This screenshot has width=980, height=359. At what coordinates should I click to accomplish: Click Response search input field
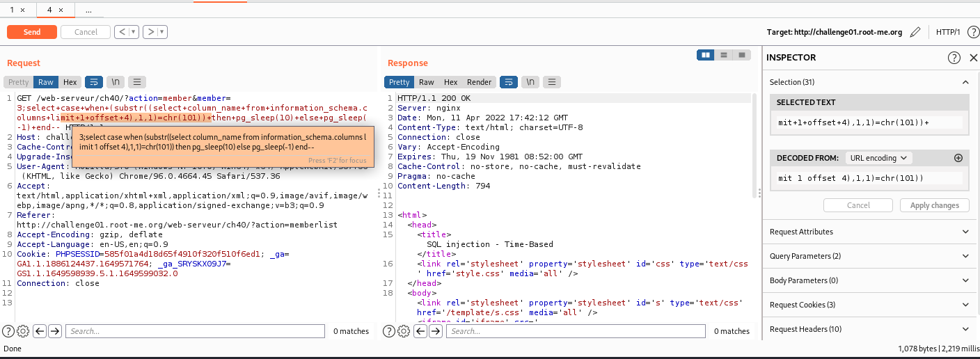click(576, 331)
